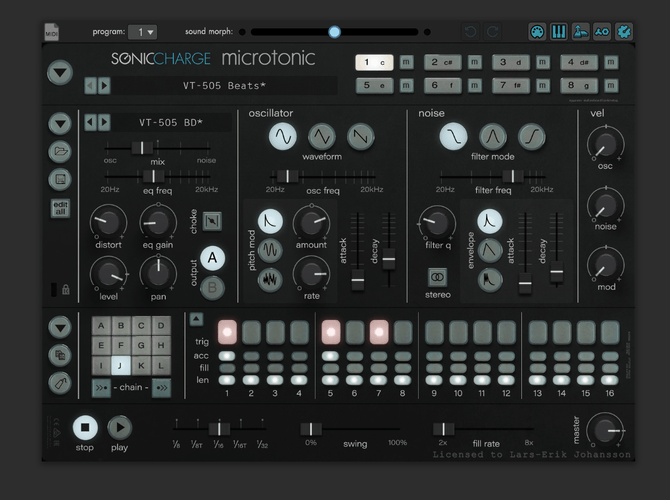The width and height of the screenshot is (670, 500).
Task: Toggle the choke button
Action: [x=212, y=221]
